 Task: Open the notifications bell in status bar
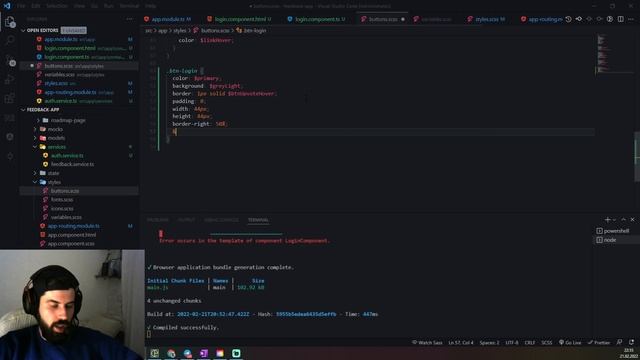click(x=631, y=342)
